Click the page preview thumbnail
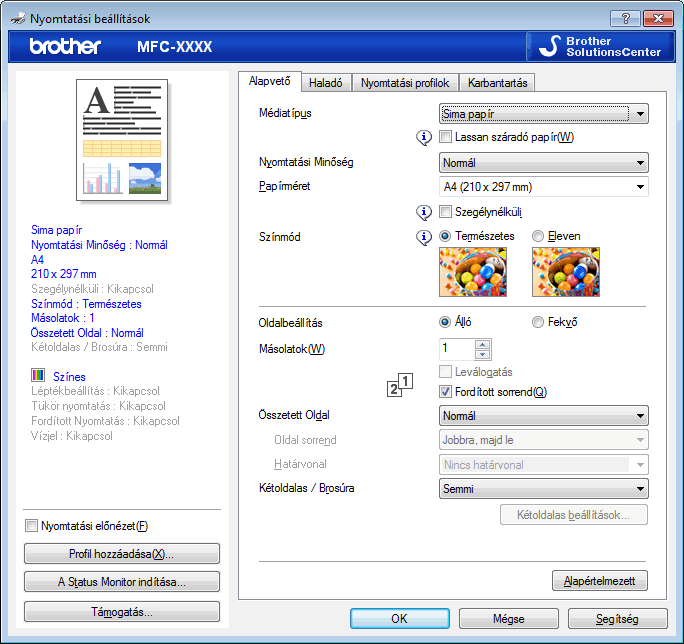This screenshot has height=644, width=684. tap(122, 140)
